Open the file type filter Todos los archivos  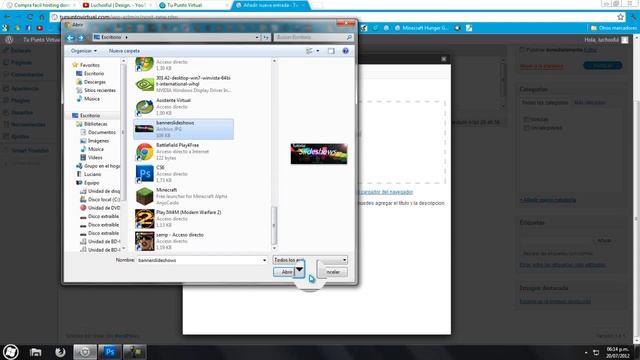[310, 260]
